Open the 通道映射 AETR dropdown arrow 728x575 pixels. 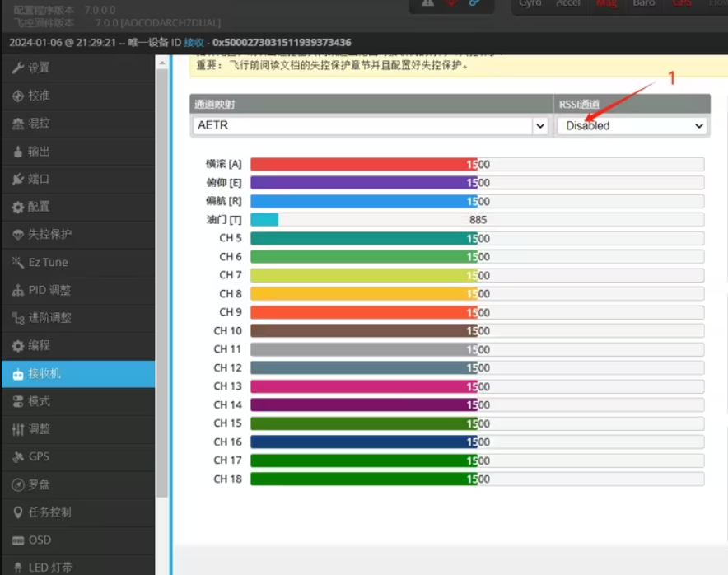tap(540, 126)
